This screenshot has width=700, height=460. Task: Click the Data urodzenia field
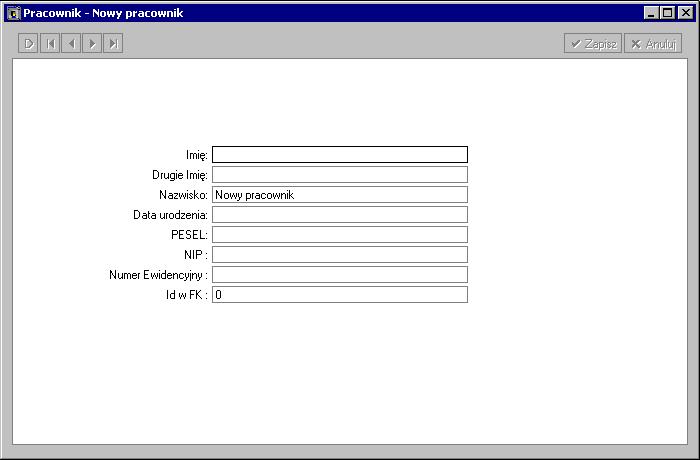point(340,215)
